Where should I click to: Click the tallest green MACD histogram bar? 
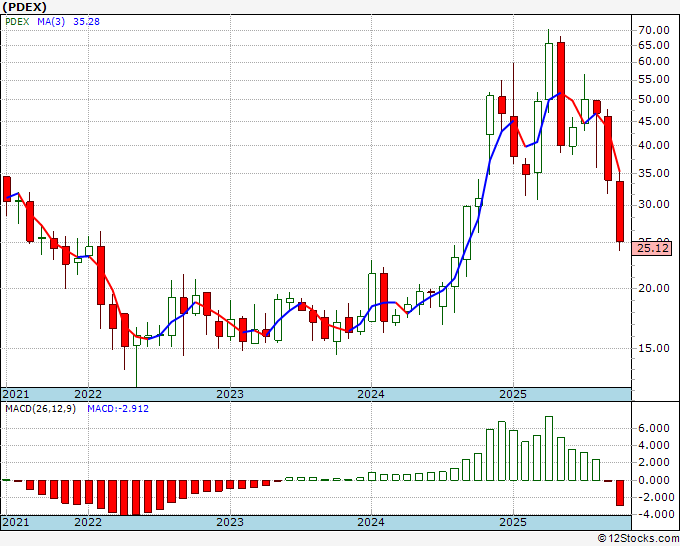pyautogui.click(x=549, y=448)
